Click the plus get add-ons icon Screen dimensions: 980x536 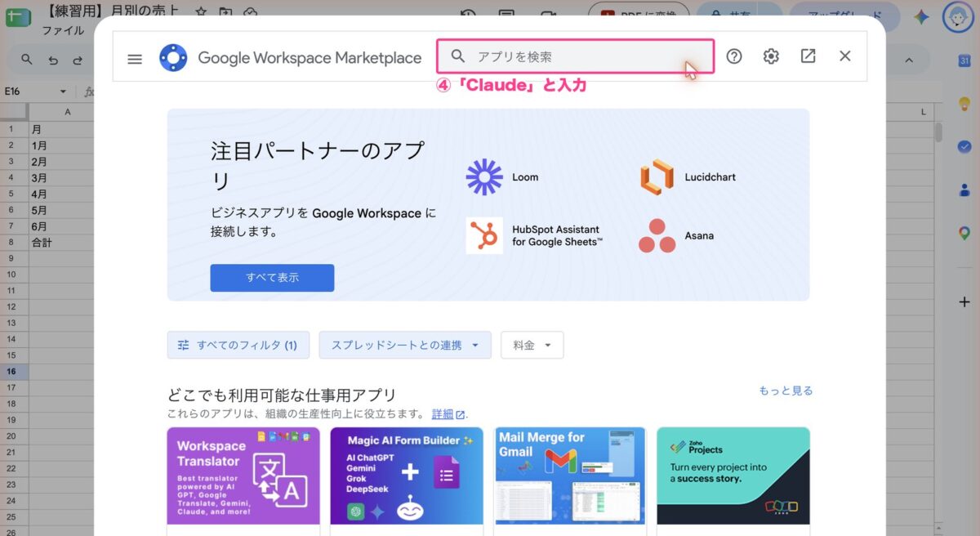pyautogui.click(x=964, y=301)
